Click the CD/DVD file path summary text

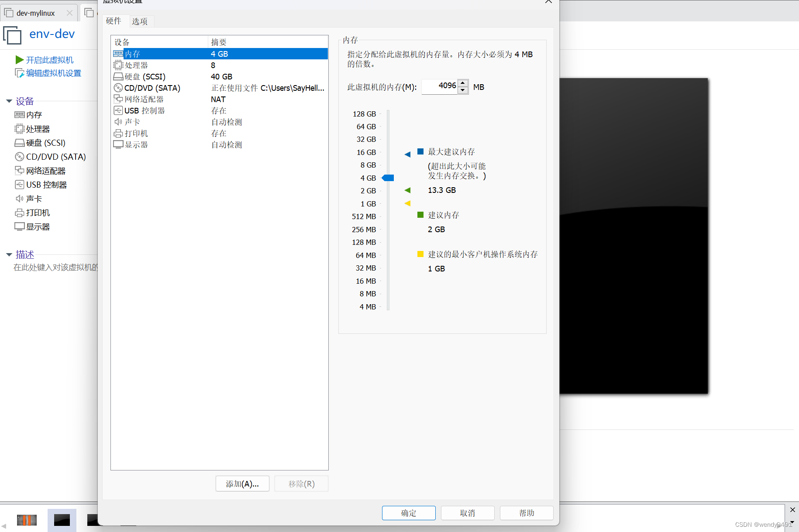(x=268, y=88)
